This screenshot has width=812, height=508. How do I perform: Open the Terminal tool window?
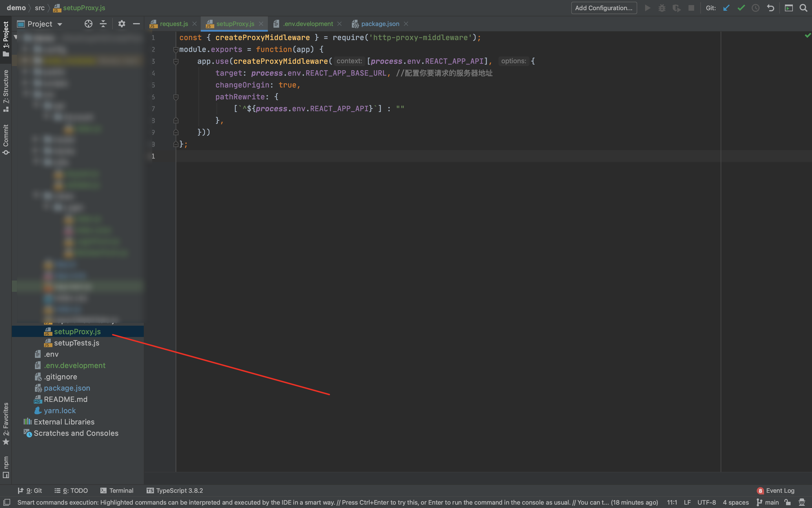[x=117, y=491]
